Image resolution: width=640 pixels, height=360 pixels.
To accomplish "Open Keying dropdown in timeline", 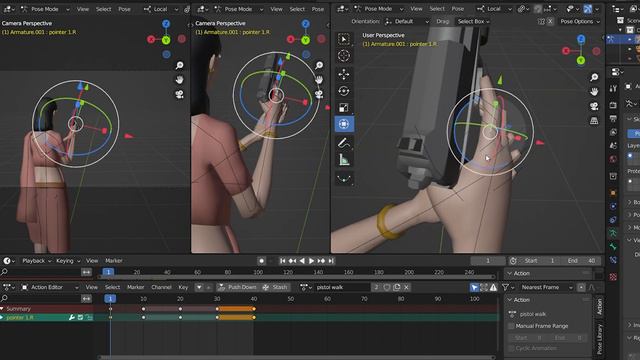I will coord(68,261).
